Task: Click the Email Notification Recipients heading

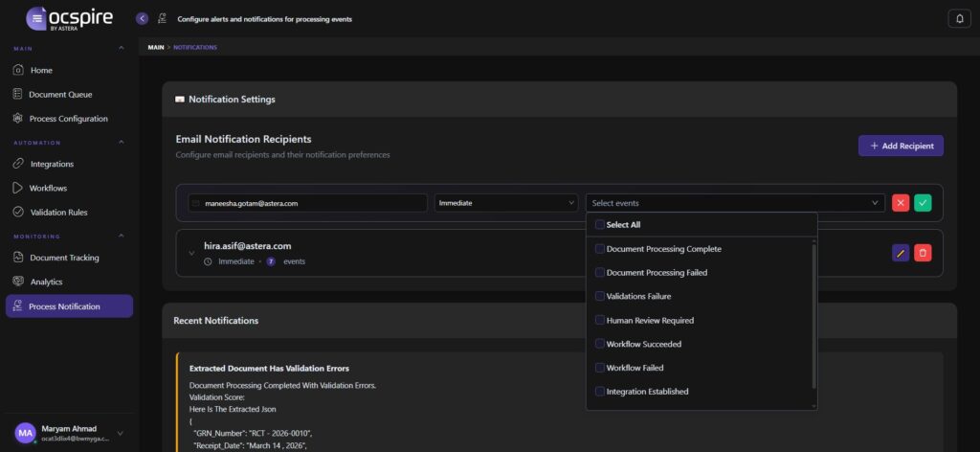Action: point(243,139)
